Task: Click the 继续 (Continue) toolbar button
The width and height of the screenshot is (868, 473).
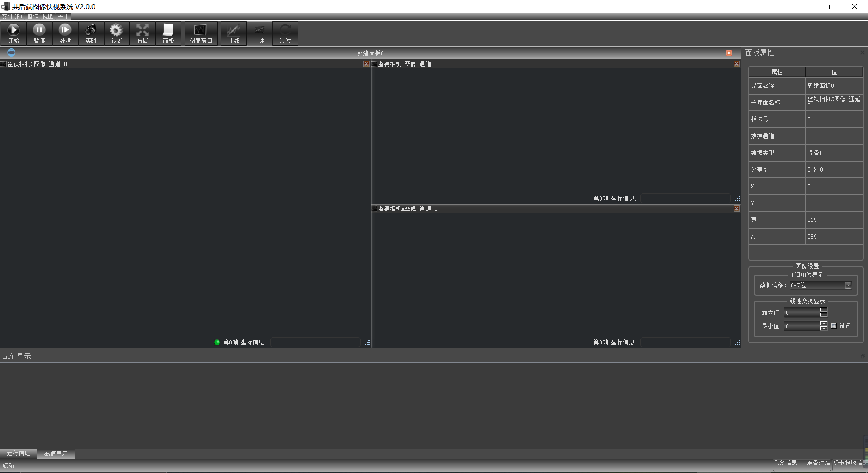Action: click(x=65, y=33)
